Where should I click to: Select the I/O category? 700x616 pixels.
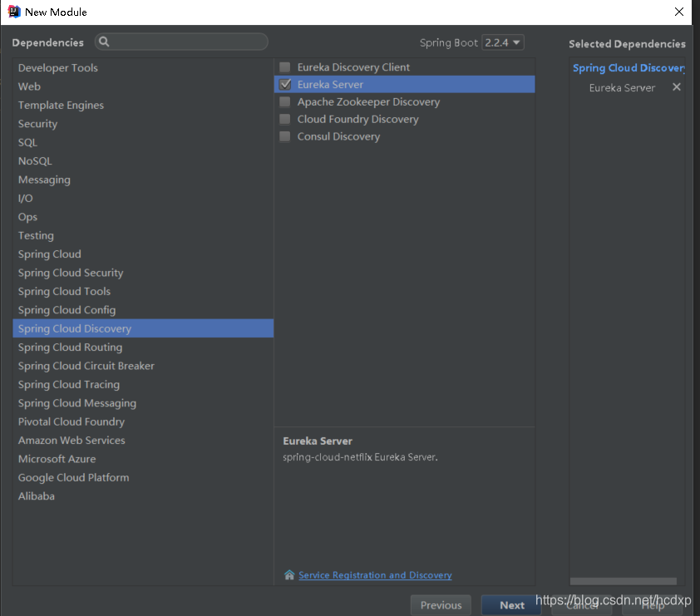(143, 198)
